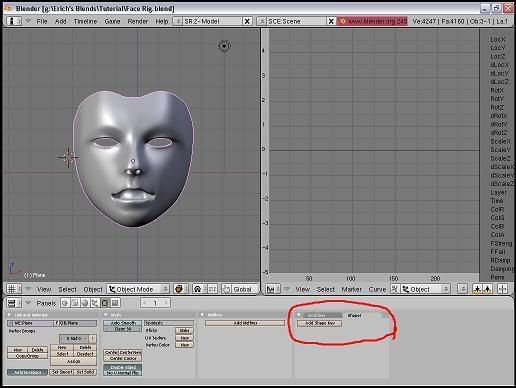The image size is (516, 388).
Task: Click the Add Modifier button
Action: click(245, 323)
